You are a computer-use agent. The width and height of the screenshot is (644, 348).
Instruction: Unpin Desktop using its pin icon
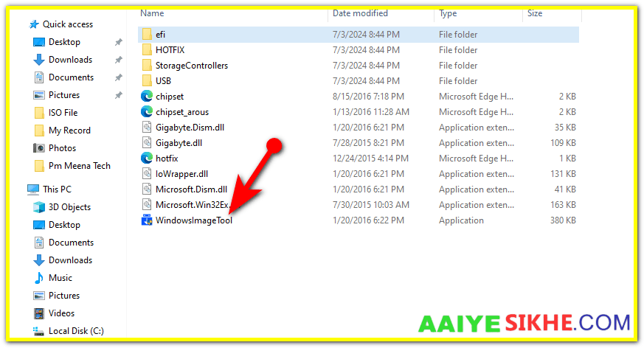pyautogui.click(x=118, y=42)
